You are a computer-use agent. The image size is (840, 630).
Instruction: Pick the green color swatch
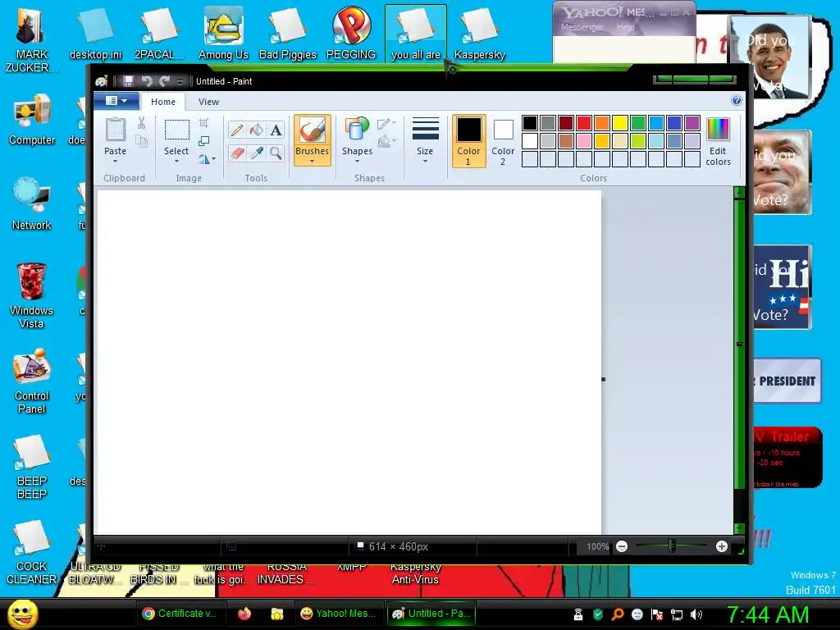click(638, 123)
